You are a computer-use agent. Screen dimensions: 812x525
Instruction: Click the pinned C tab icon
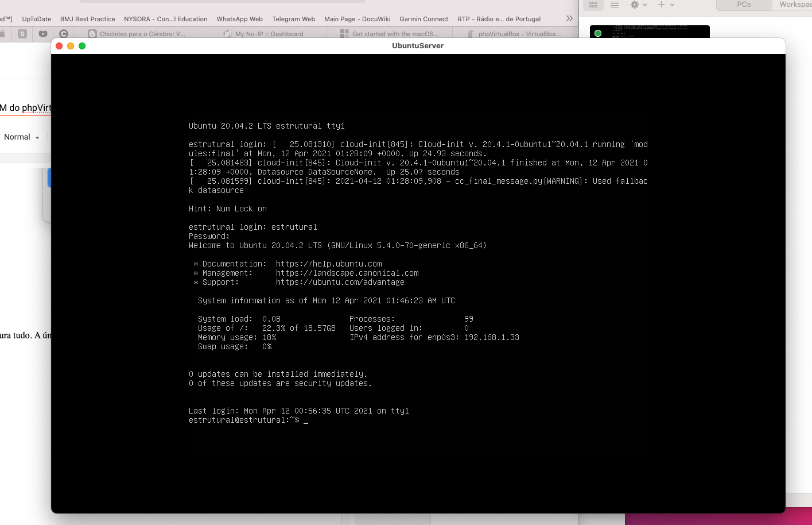tap(64, 34)
